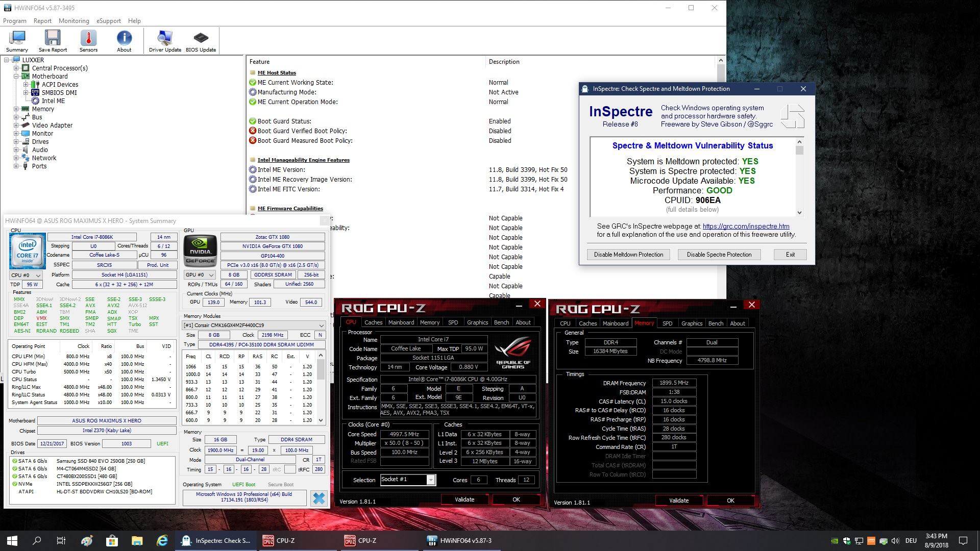Open Task View on the taskbar
This screenshot has height=551, width=980.
click(61, 541)
